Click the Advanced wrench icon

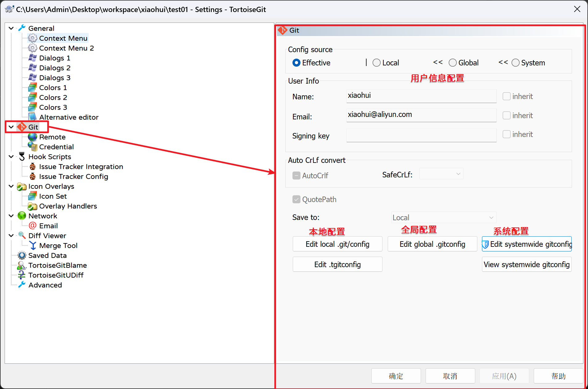pyautogui.click(x=22, y=285)
